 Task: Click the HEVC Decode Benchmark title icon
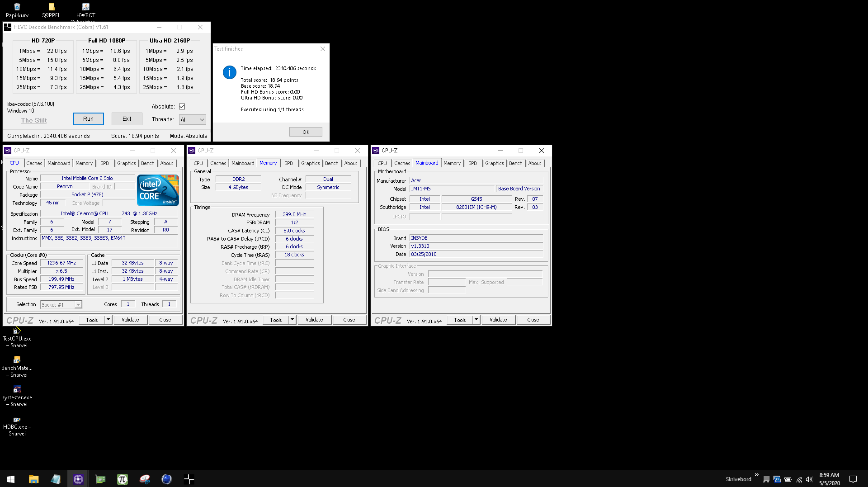pyautogui.click(x=8, y=27)
